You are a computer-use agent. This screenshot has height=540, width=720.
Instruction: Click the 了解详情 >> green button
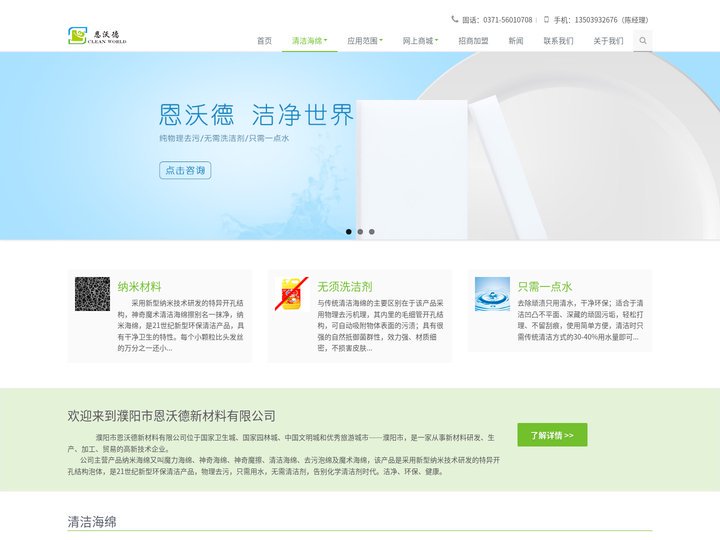pyautogui.click(x=552, y=434)
